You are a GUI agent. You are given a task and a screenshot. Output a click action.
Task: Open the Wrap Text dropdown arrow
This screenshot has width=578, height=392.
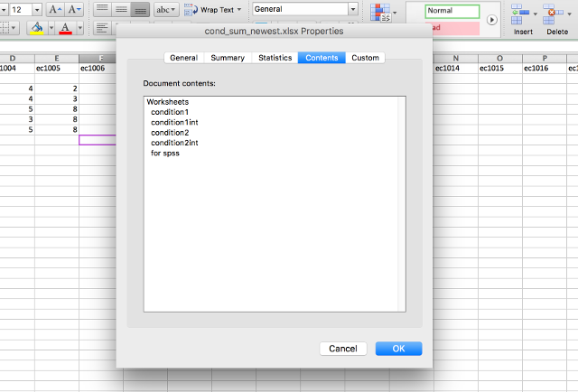click(x=239, y=10)
